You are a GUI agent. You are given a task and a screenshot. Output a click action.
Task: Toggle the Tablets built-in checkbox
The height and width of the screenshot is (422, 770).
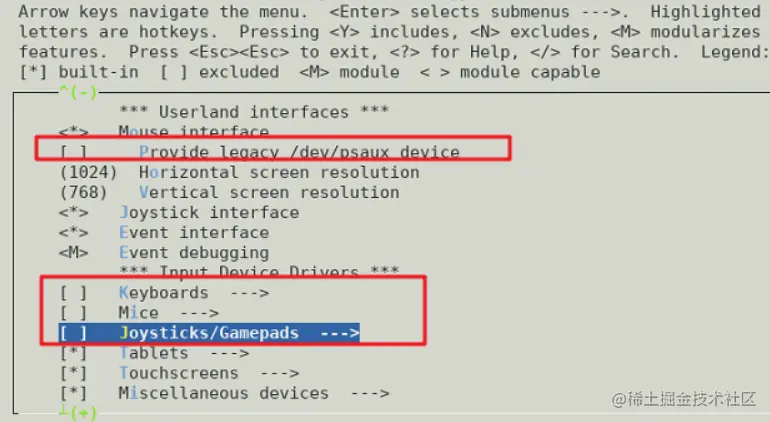[73, 353]
